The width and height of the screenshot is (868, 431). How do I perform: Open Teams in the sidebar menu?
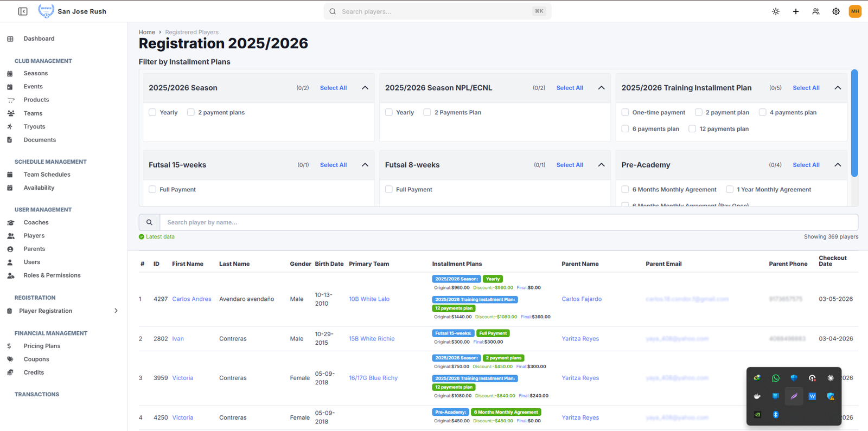33,113
